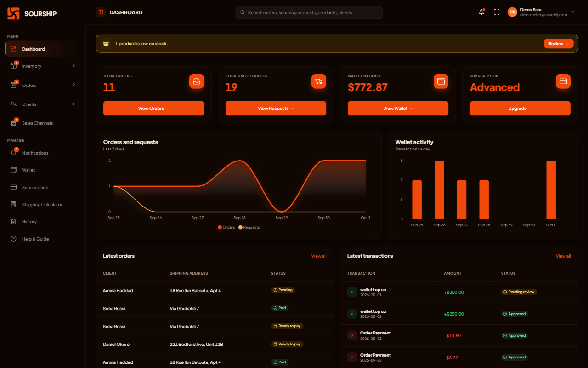Click the View Requests button
This screenshot has height=368, width=588.
click(276, 109)
